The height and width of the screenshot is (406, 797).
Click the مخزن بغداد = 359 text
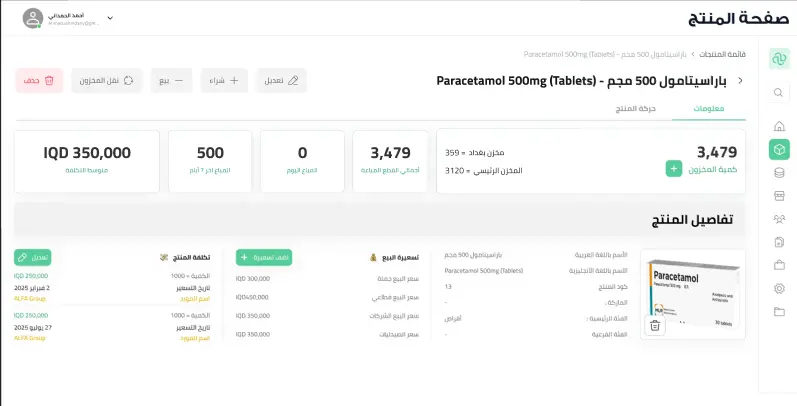pos(475,152)
